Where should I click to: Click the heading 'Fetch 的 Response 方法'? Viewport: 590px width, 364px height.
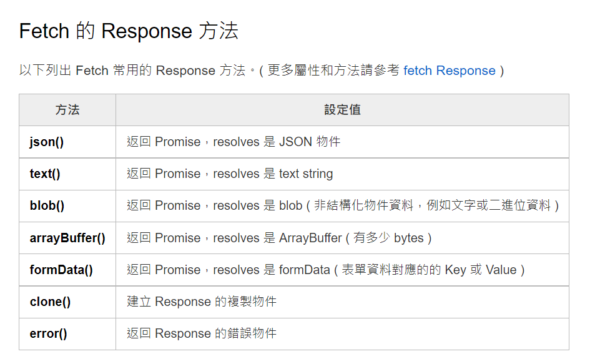pos(129,31)
